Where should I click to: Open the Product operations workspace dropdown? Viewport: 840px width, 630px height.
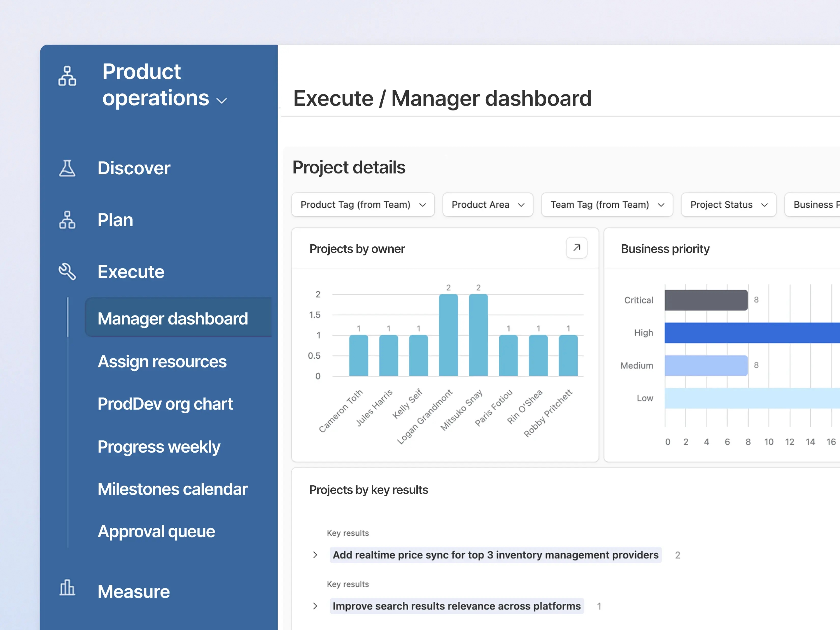pos(221,100)
